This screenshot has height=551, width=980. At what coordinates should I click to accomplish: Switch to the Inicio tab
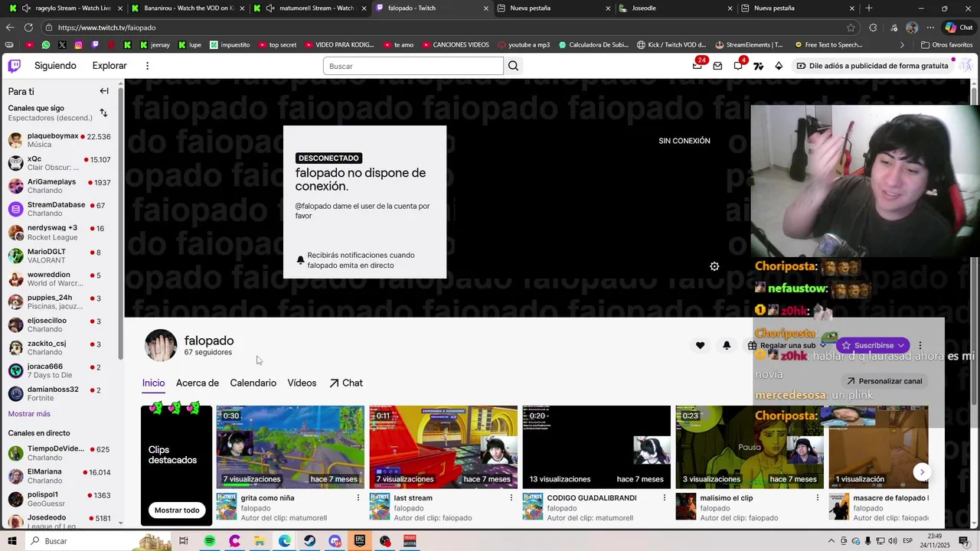153,383
